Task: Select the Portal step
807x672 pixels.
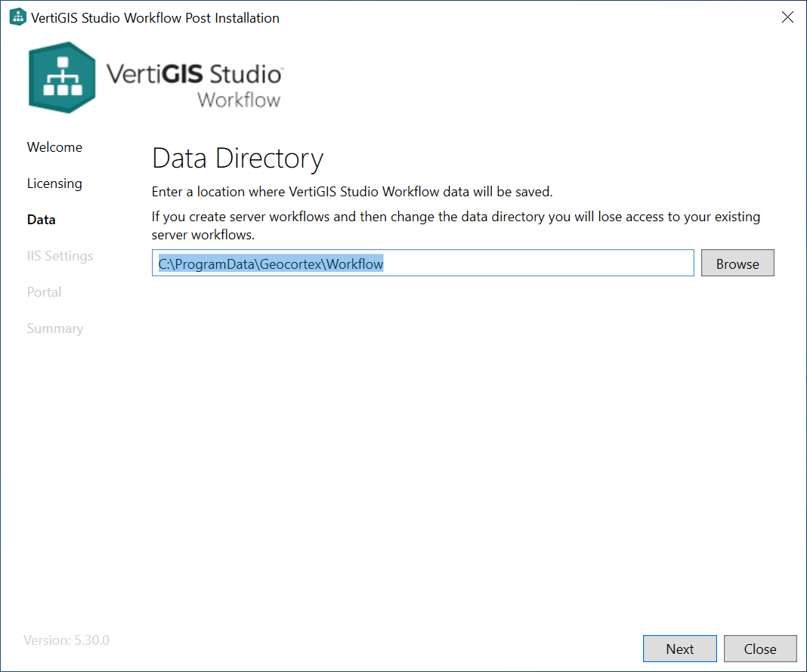Action: click(44, 292)
